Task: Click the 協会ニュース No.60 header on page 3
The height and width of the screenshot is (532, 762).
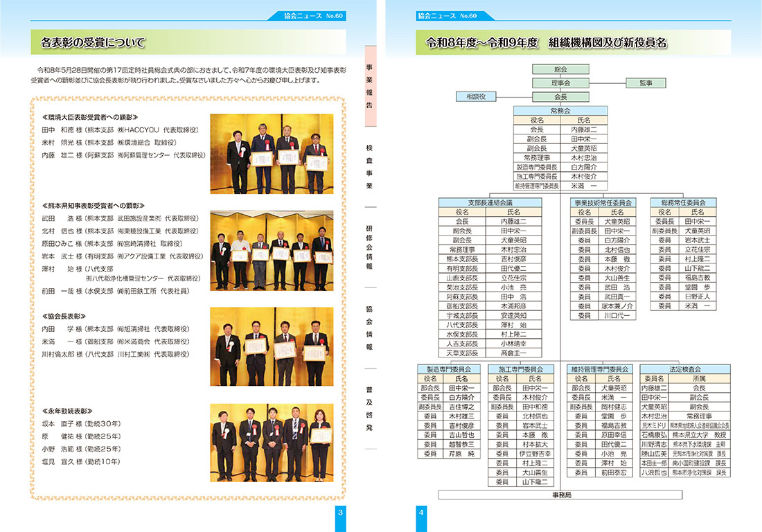Action: (x=313, y=15)
